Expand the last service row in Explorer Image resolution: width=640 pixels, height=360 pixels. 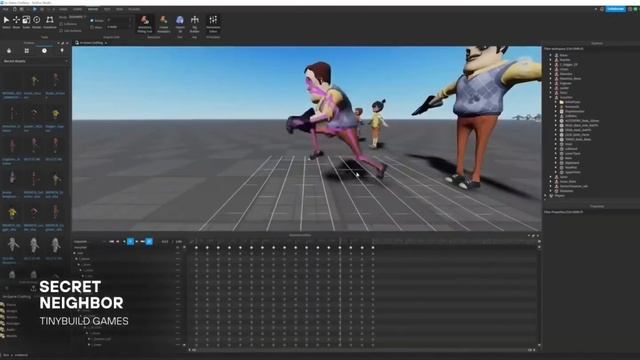point(546,196)
